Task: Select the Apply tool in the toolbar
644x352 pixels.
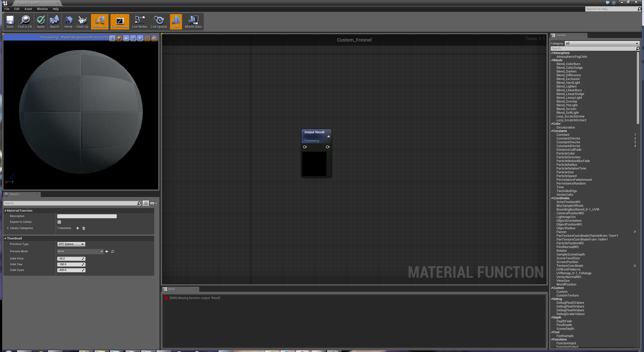Action: tap(40, 21)
